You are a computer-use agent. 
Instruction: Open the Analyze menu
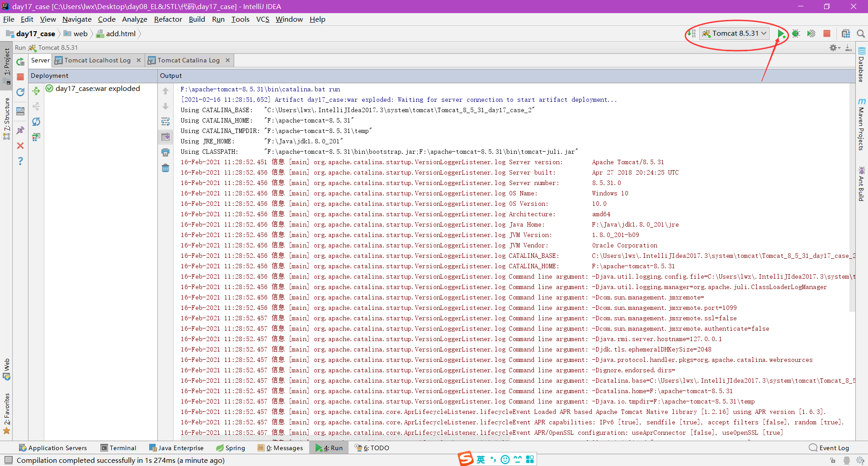[x=135, y=19]
